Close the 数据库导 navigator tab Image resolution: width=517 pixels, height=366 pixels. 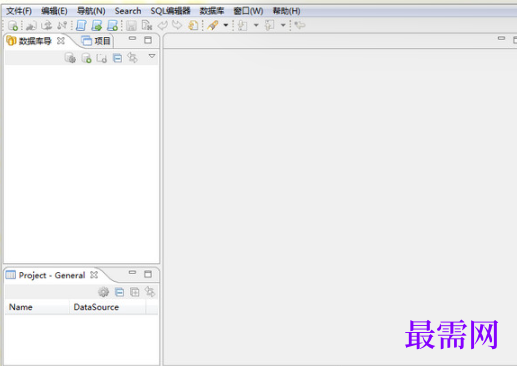pos(61,41)
